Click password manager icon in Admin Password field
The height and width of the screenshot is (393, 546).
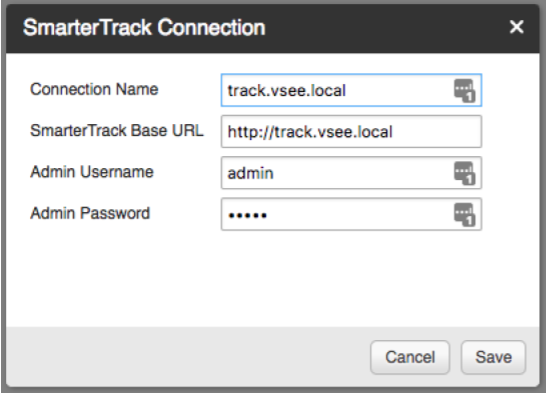pos(465,214)
